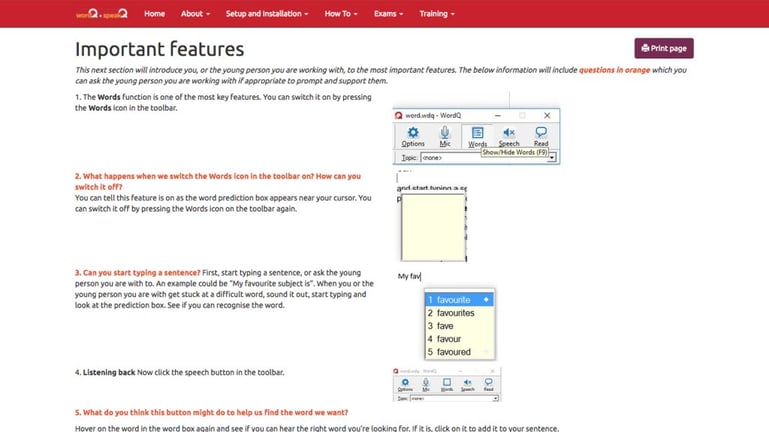
Task: Click the Speech icon in WordQ toolbar
Action: (x=509, y=136)
